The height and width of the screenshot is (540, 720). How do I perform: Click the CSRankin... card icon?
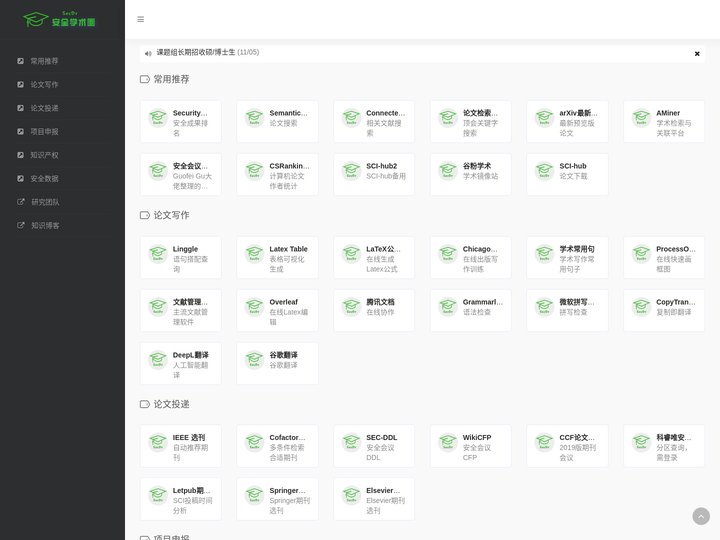(x=254, y=171)
